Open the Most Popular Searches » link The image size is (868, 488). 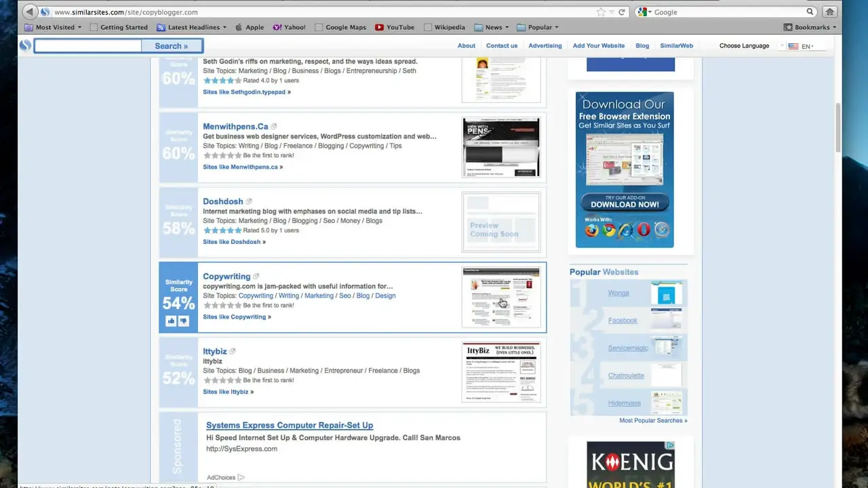[653, 420]
